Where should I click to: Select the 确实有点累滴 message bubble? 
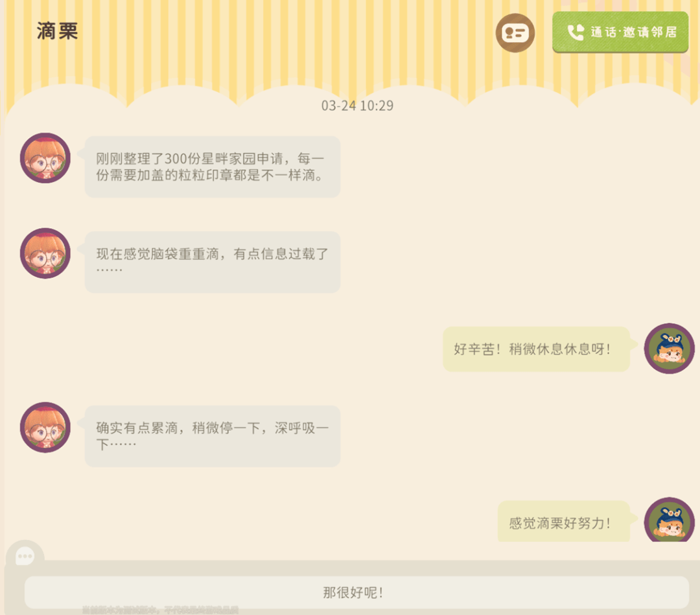coord(213,437)
